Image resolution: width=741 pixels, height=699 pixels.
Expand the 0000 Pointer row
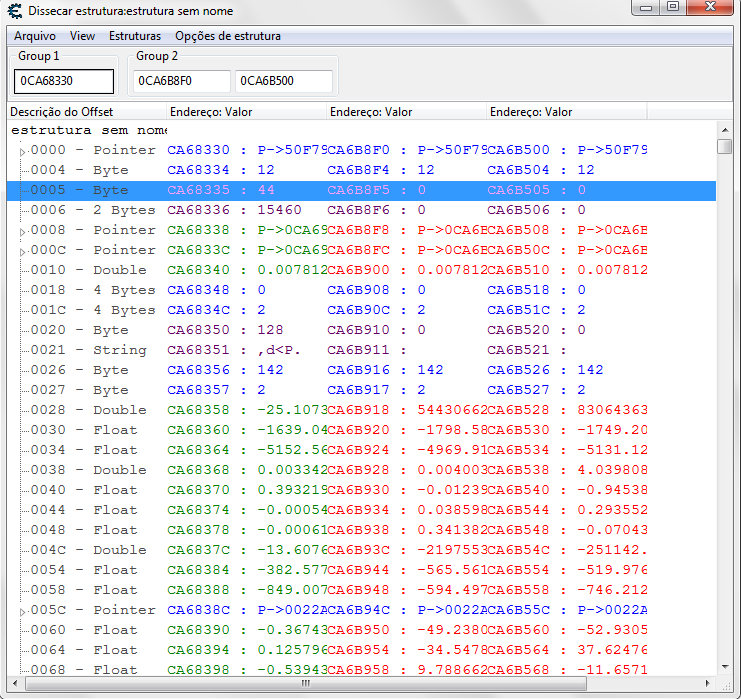pyautogui.click(x=23, y=151)
